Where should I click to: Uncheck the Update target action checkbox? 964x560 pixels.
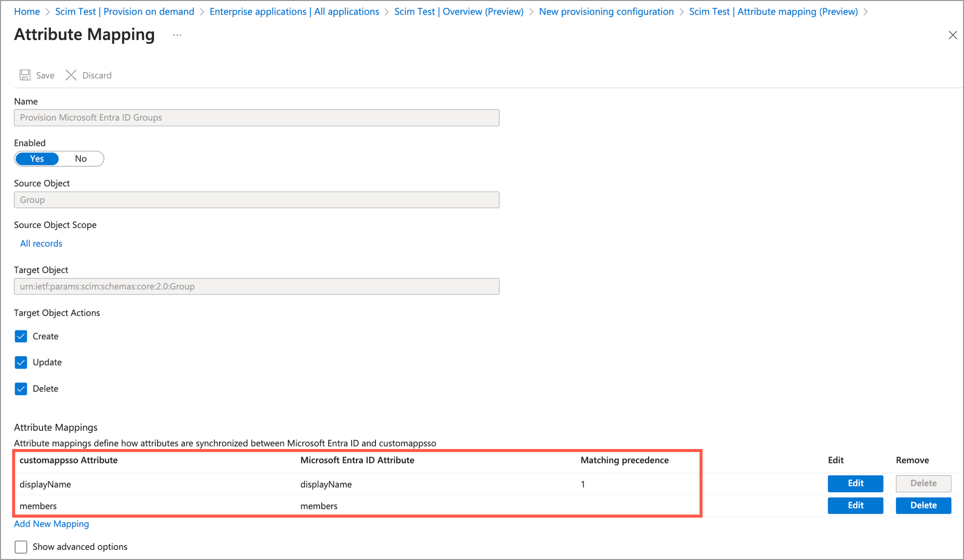(21, 363)
